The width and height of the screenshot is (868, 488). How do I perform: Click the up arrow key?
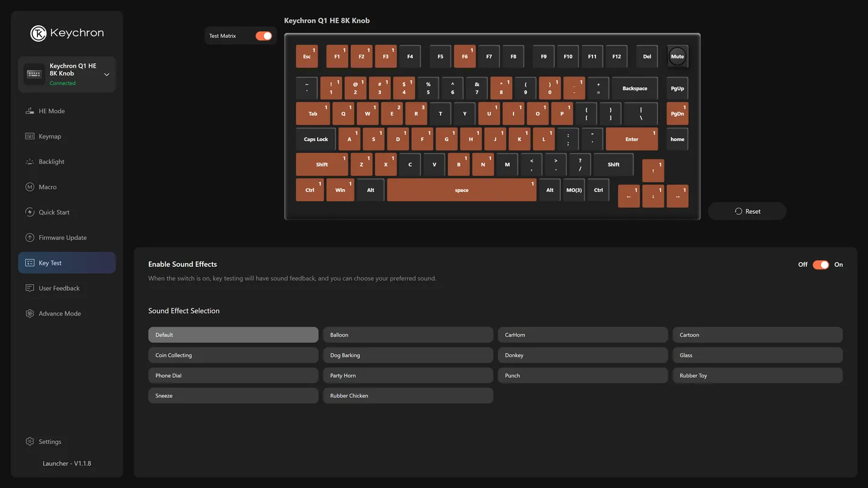click(653, 170)
